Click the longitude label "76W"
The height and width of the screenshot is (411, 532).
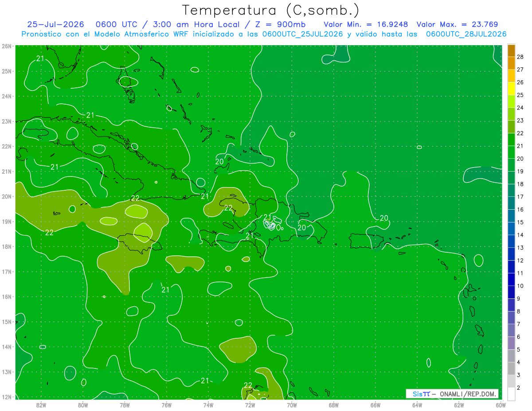pyautogui.click(x=166, y=405)
